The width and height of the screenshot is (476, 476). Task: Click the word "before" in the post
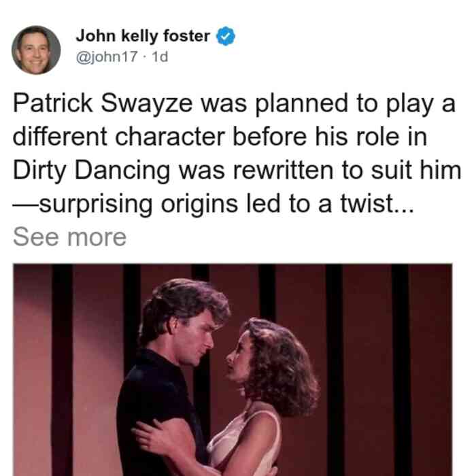point(269,137)
